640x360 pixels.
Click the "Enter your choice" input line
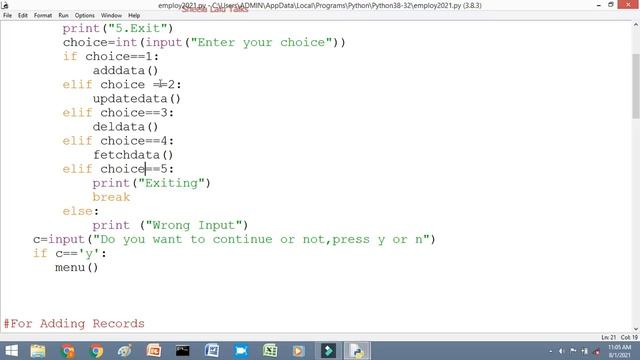point(204,42)
